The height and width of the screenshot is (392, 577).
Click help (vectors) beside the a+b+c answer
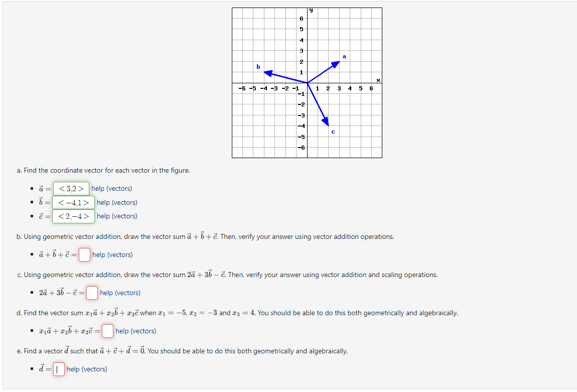pyautogui.click(x=111, y=254)
